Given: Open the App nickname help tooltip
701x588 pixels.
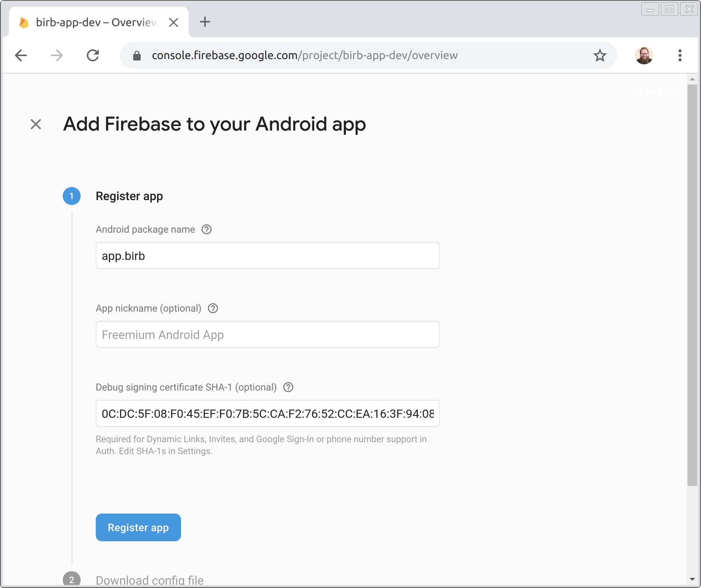Looking at the screenshot, I should [x=212, y=308].
